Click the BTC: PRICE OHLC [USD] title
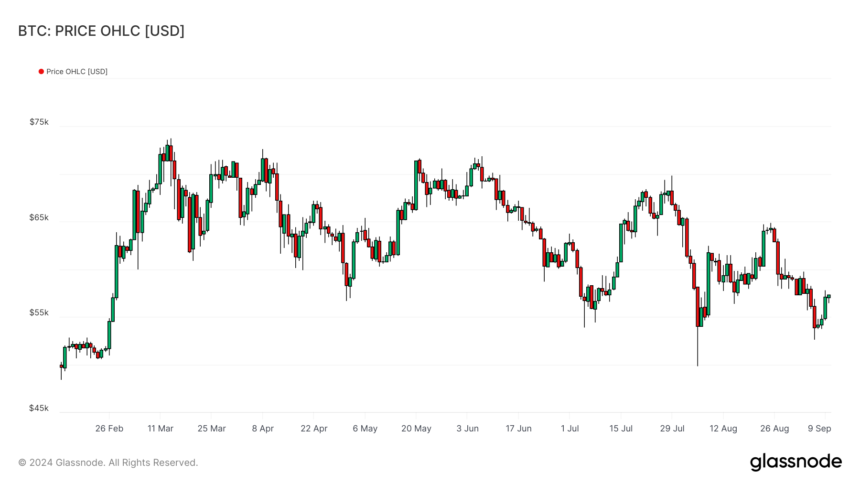Screen dimensions: 860x484 pos(101,31)
